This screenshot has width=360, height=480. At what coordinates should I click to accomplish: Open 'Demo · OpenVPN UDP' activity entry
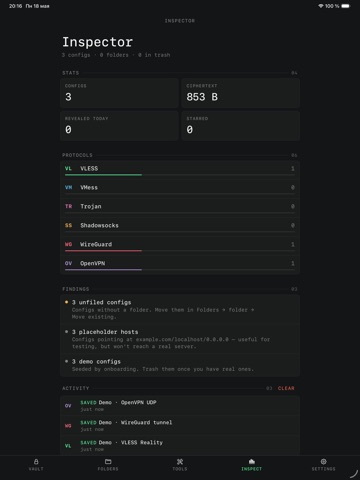[180, 406]
